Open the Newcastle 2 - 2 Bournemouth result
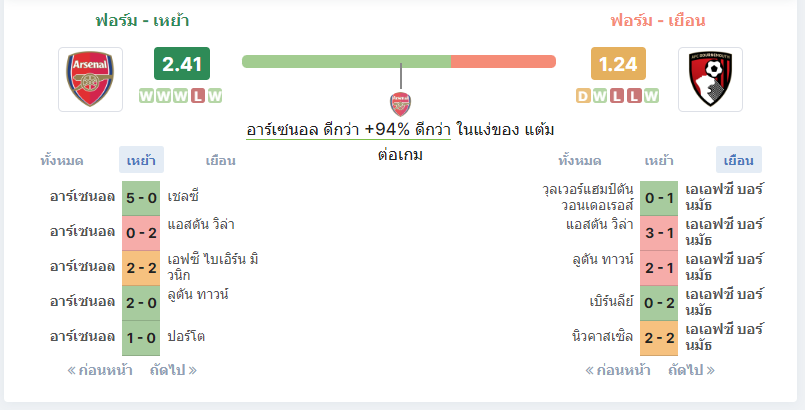This screenshot has height=410, width=805. tap(659, 338)
